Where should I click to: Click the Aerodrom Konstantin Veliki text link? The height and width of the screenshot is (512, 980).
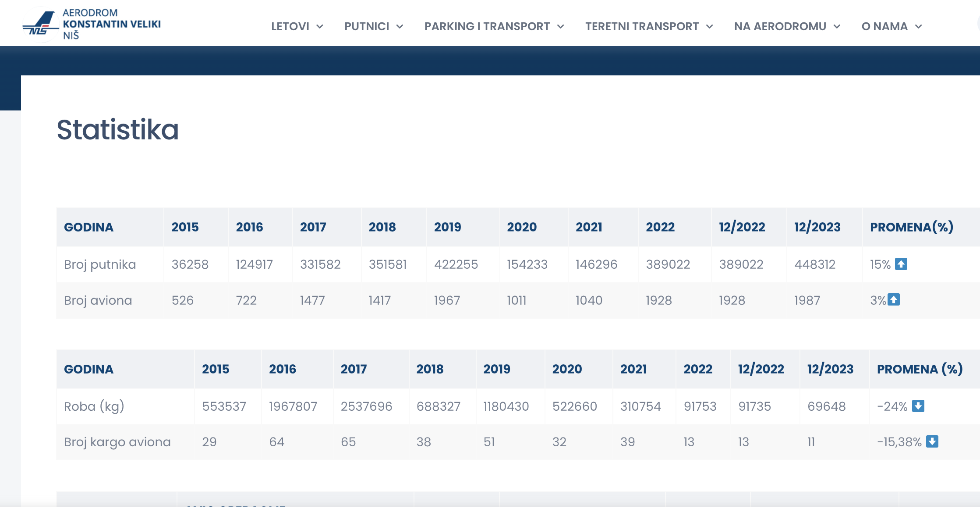tap(111, 24)
